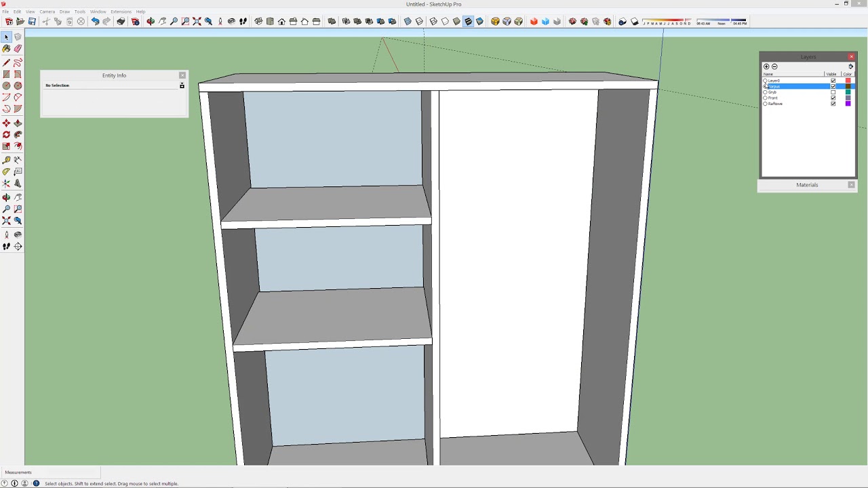Switch to Front house view in top toolbar
This screenshot has height=488, width=868.
pos(281,22)
